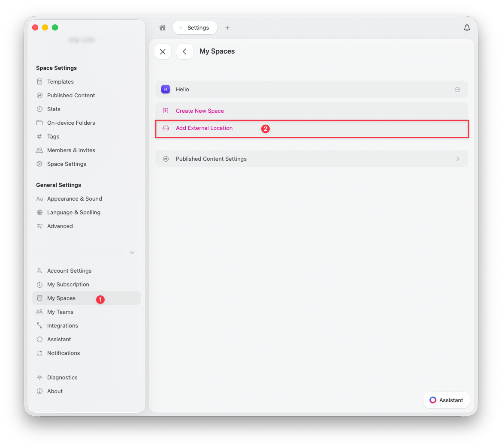The height and width of the screenshot is (448, 502).
Task: Click the Hello space avatar icon
Action: click(166, 89)
